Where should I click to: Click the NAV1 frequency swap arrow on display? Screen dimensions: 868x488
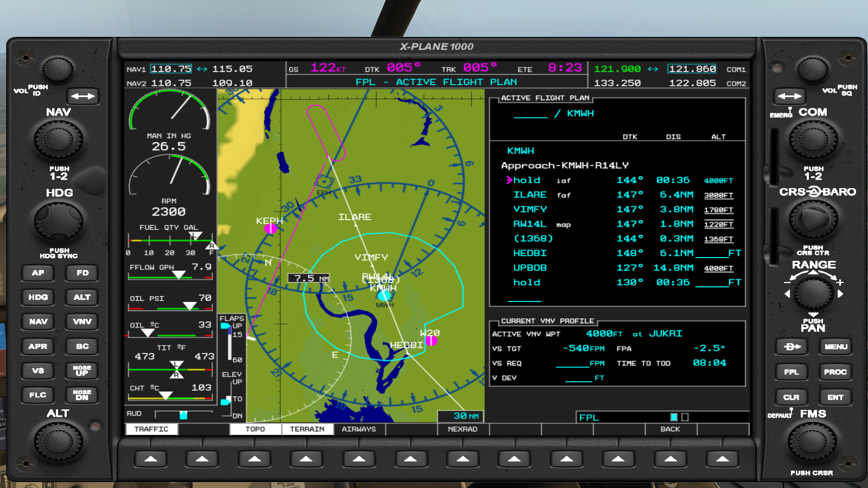(x=202, y=69)
